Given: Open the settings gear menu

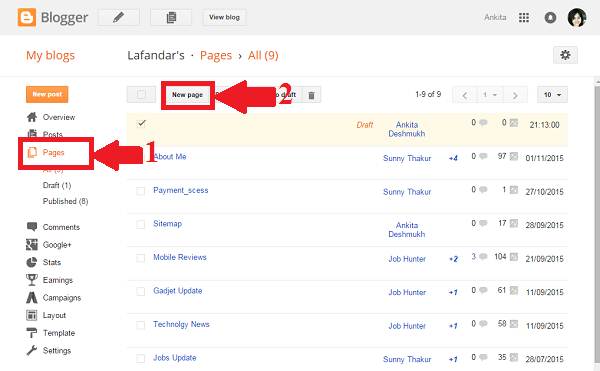Looking at the screenshot, I should (565, 55).
